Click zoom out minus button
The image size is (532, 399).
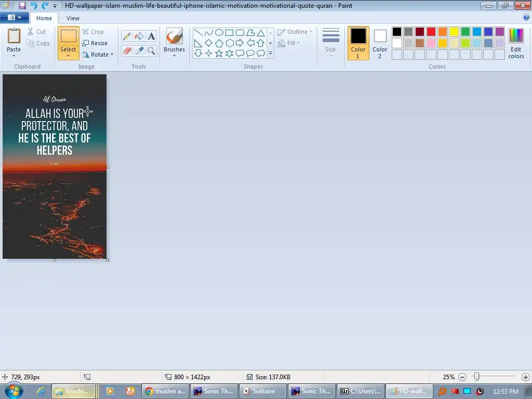(x=462, y=377)
